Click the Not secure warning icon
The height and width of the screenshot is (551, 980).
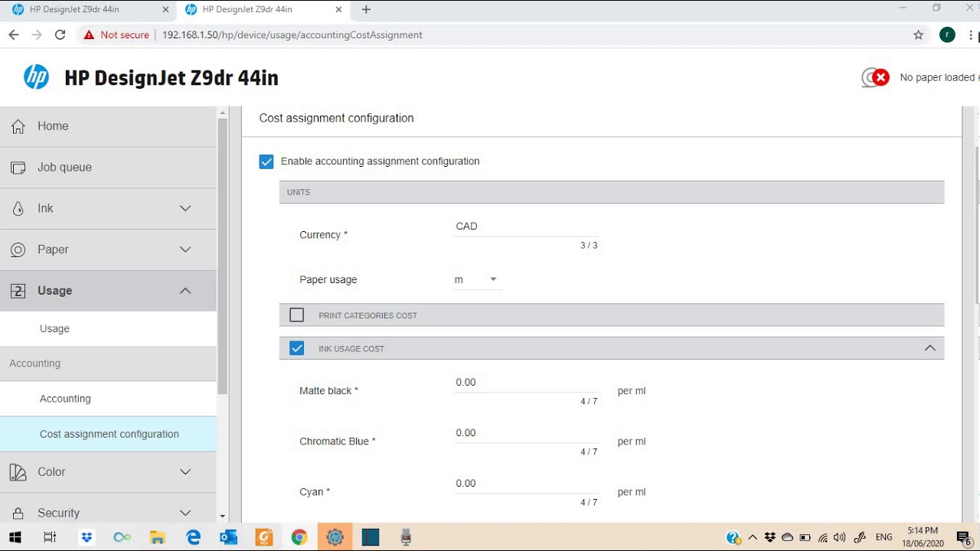pos(89,34)
